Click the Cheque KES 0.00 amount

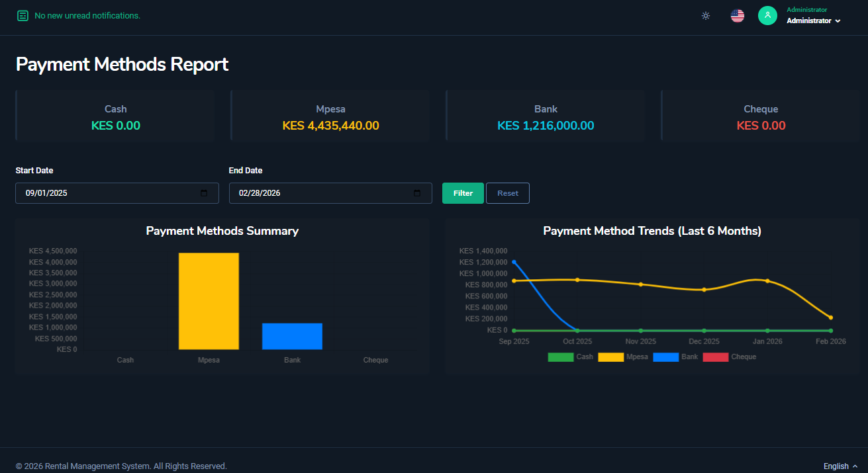pos(761,126)
